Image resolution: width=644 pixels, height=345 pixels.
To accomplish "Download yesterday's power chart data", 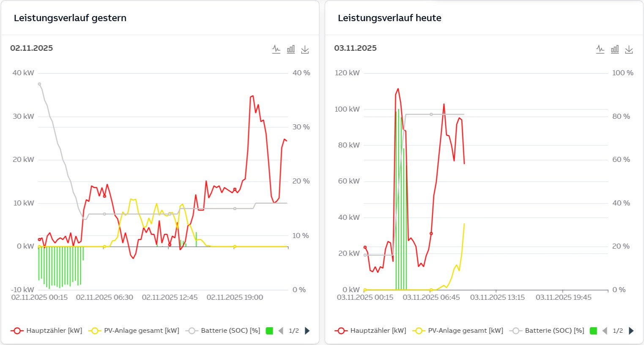I will tap(305, 49).
